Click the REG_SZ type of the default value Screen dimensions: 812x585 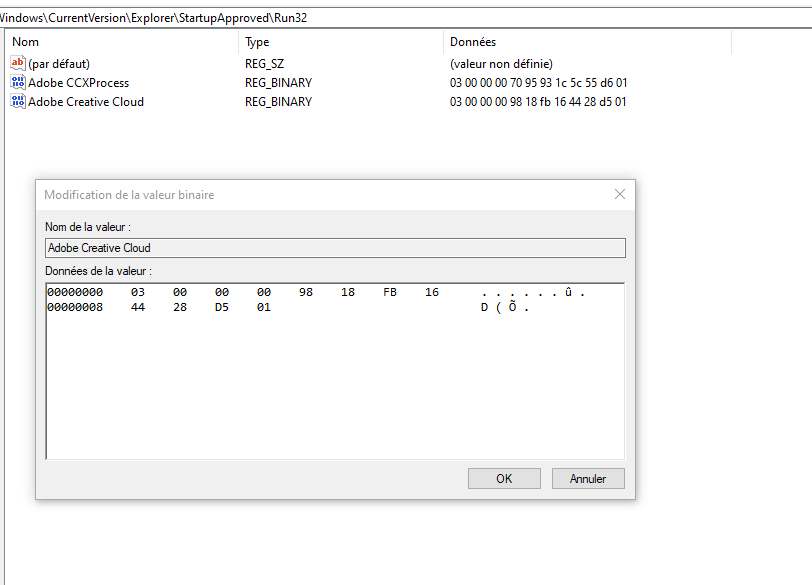[265, 63]
